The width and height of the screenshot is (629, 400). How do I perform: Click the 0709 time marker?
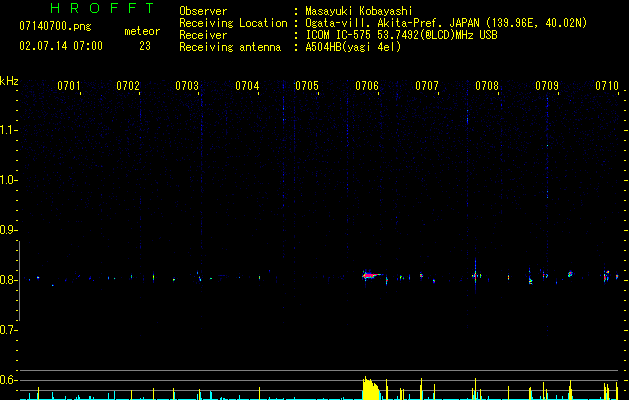pyautogui.click(x=547, y=86)
